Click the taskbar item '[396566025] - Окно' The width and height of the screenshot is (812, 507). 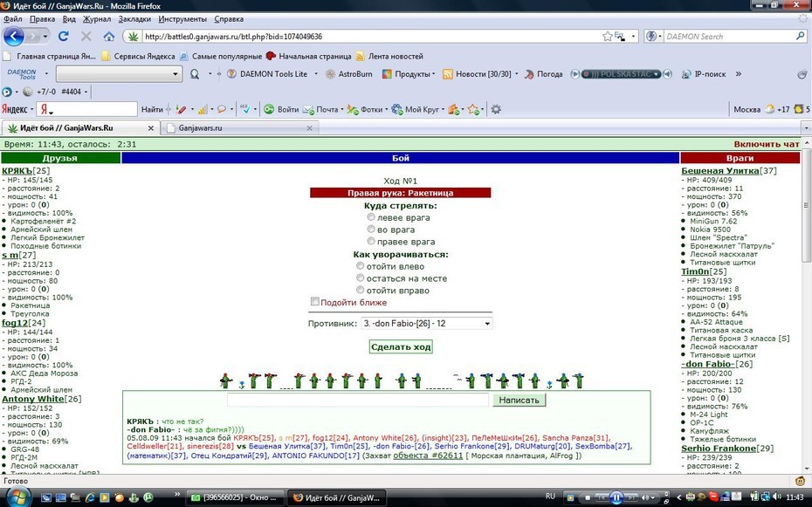(x=235, y=497)
